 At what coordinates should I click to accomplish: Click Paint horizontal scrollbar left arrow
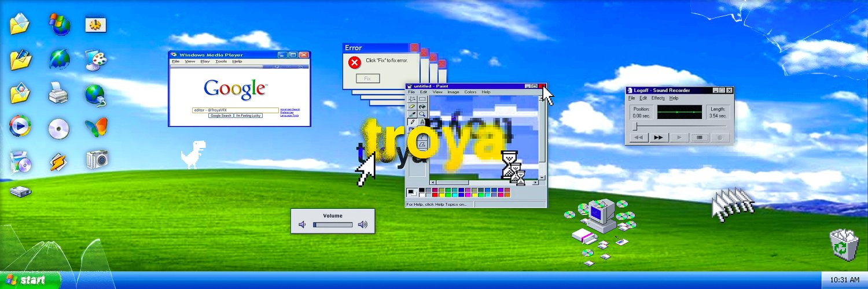[x=434, y=183]
